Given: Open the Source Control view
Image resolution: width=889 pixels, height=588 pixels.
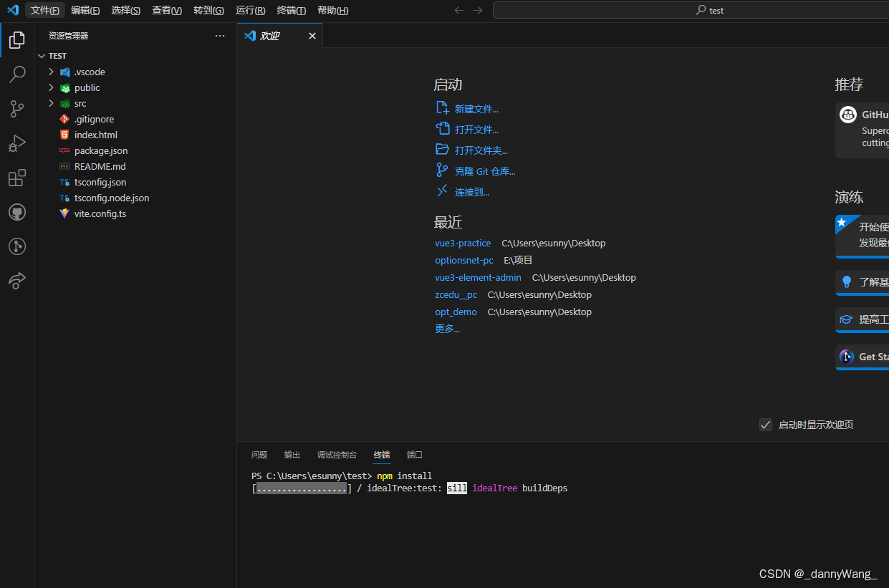Looking at the screenshot, I should pos(17,108).
